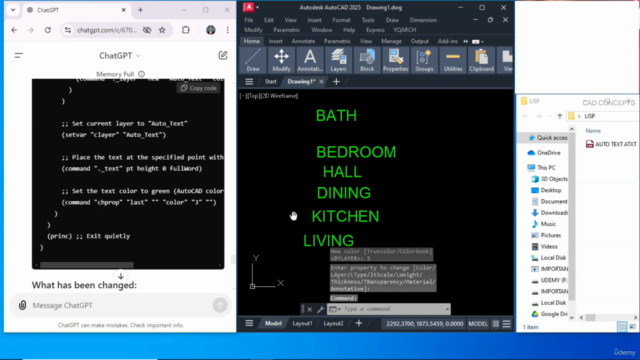The width and height of the screenshot is (640, 360).
Task: Expand the command line history arrow
Action: tap(447, 309)
